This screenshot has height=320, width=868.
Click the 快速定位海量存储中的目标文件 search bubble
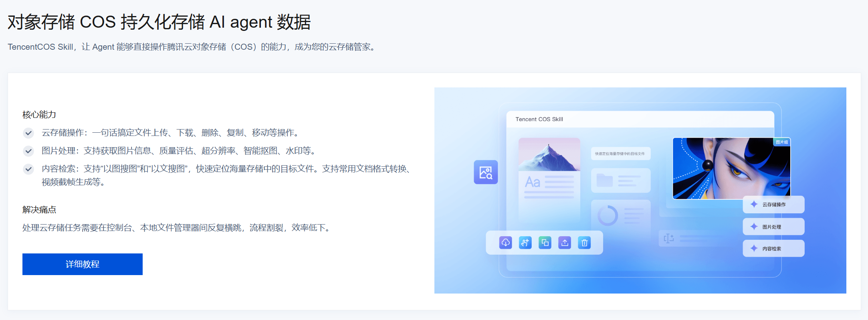point(621,154)
